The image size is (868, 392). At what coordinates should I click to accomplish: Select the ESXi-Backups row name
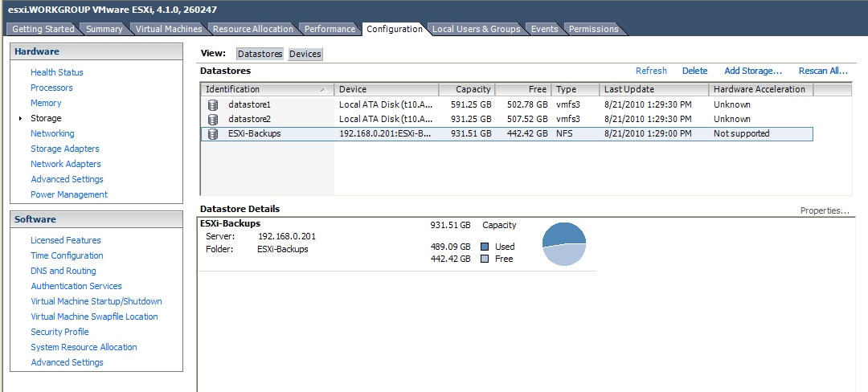coord(254,134)
